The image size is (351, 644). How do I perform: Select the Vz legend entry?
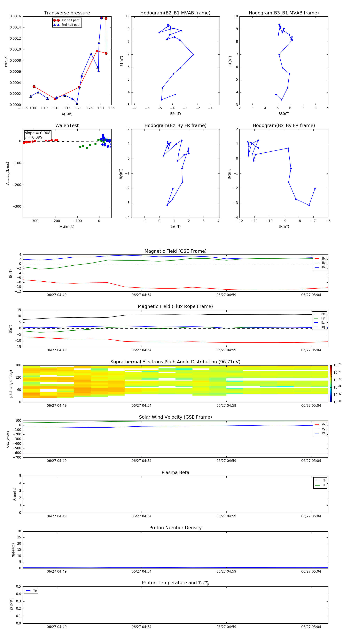click(x=320, y=433)
